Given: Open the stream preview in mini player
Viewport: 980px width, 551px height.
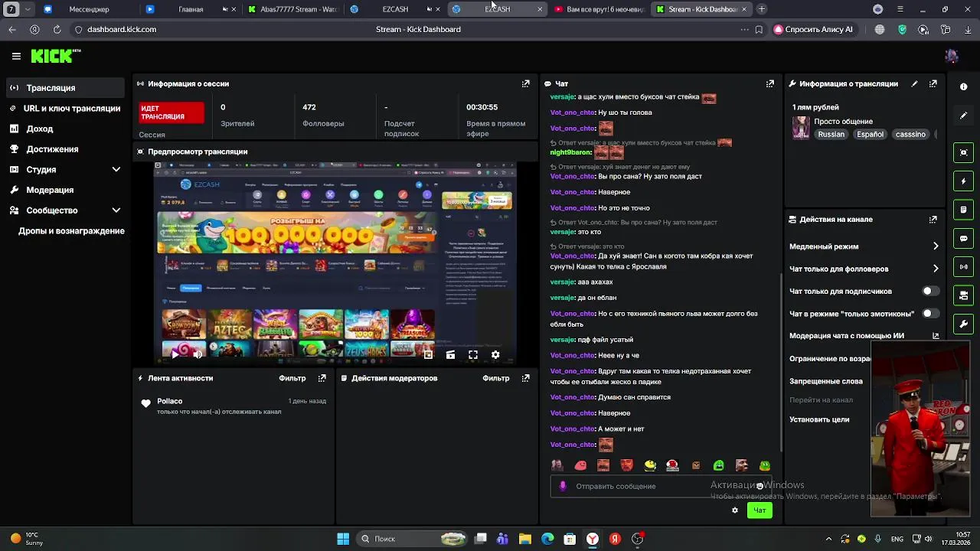Looking at the screenshot, I should tap(428, 354).
